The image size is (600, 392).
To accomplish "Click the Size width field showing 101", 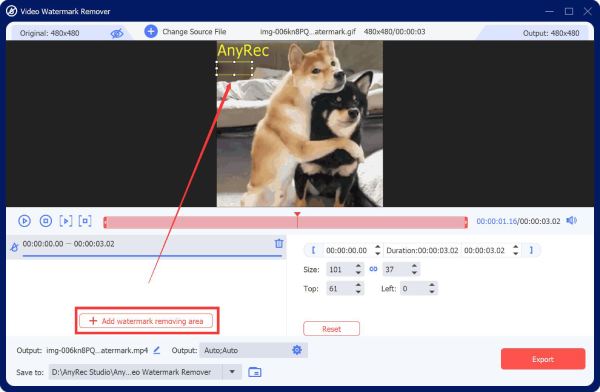I will (340, 270).
